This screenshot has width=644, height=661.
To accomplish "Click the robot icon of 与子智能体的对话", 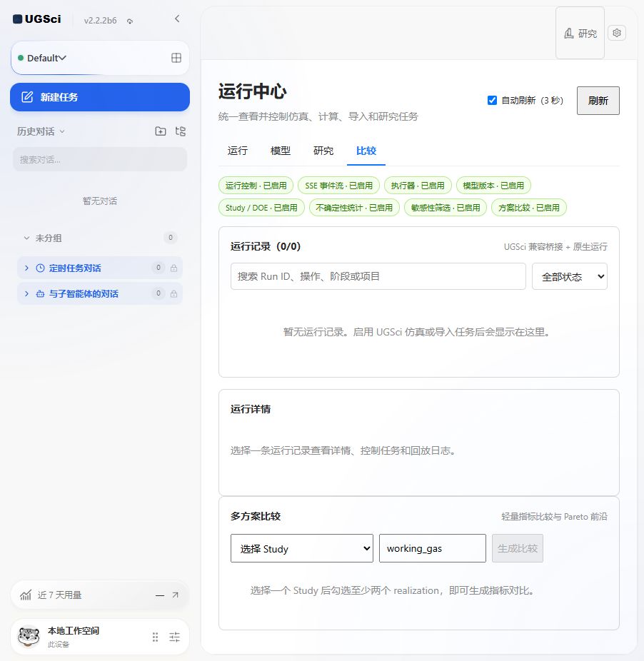I will (x=40, y=294).
